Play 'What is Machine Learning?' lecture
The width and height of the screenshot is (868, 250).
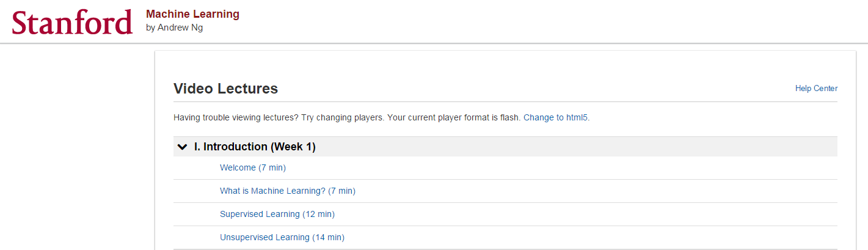click(x=287, y=191)
